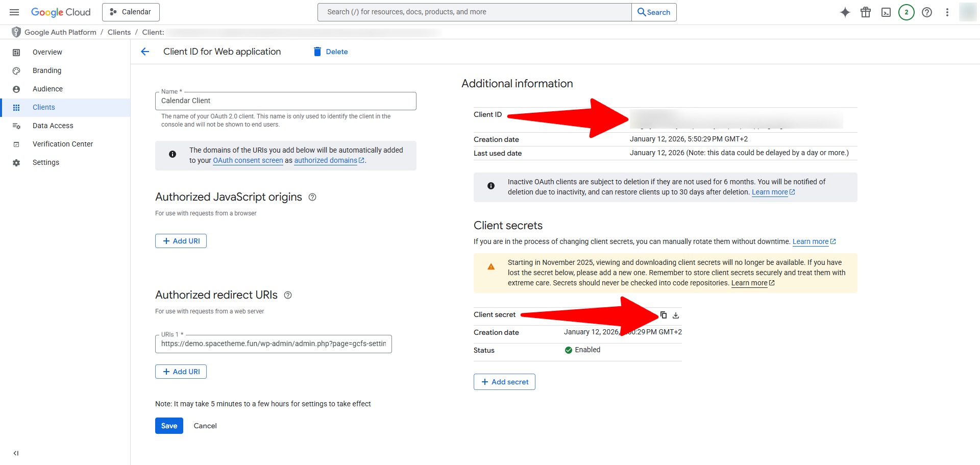Edit the URIs 1 redirect field
Screen dimensions: 980x465
[274, 344]
